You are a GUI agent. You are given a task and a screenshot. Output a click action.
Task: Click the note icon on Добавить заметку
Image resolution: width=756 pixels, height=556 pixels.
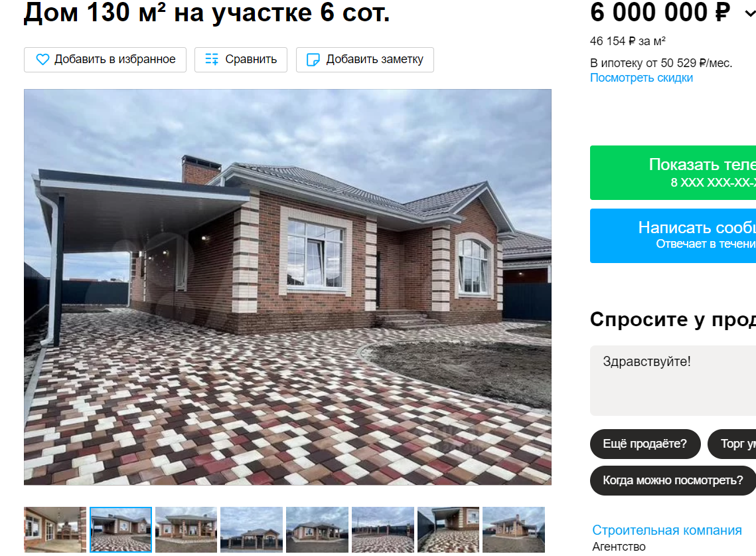click(313, 59)
